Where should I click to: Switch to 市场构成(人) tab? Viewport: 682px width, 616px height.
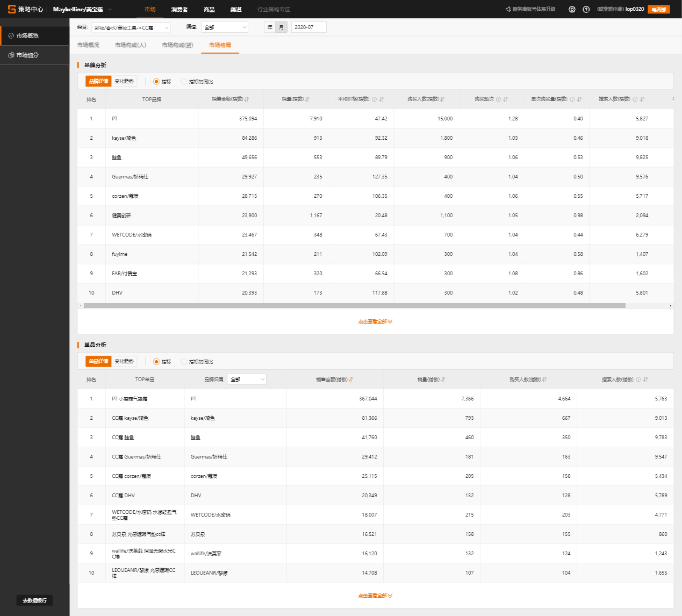pyautogui.click(x=131, y=45)
